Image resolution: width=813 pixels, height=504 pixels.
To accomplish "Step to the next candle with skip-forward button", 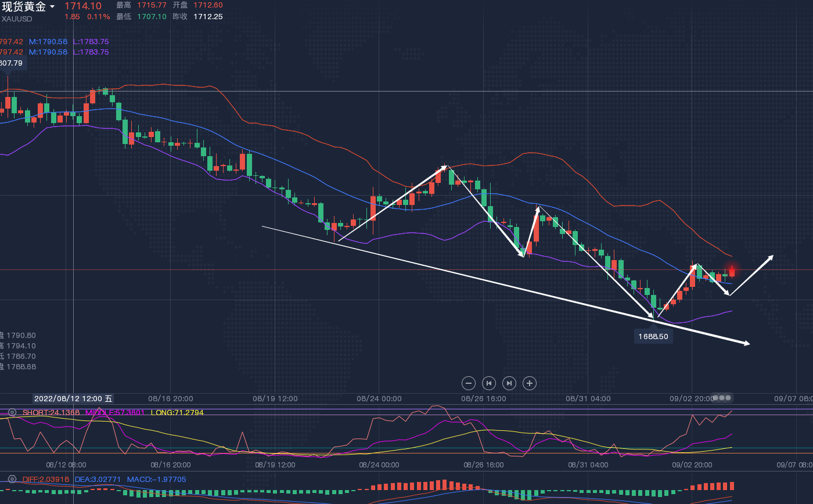I will pos(509,383).
